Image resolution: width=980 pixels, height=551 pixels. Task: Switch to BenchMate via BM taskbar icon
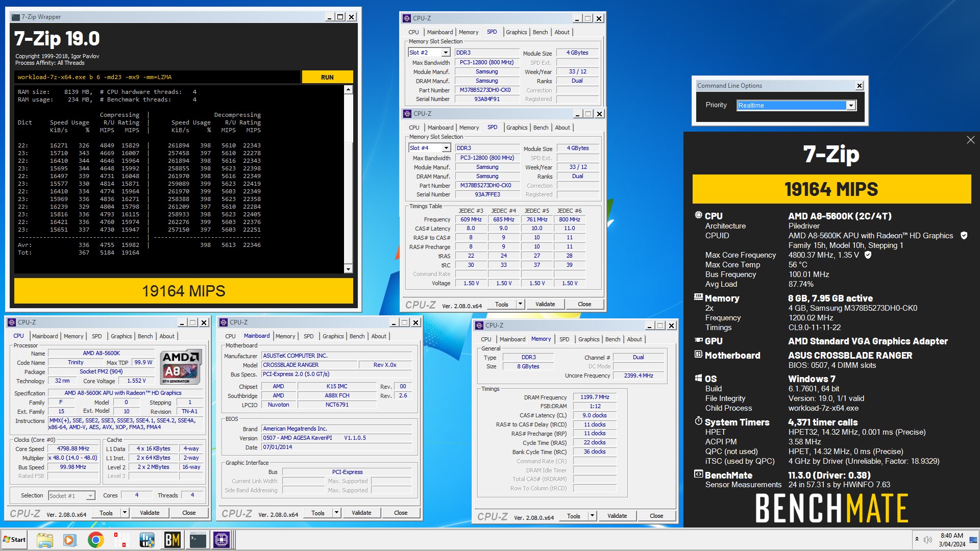[x=173, y=540]
